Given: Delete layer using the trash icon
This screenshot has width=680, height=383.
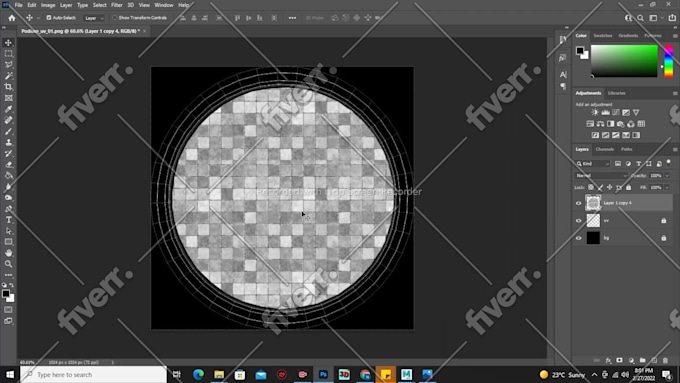Looking at the screenshot, I should click(665, 360).
